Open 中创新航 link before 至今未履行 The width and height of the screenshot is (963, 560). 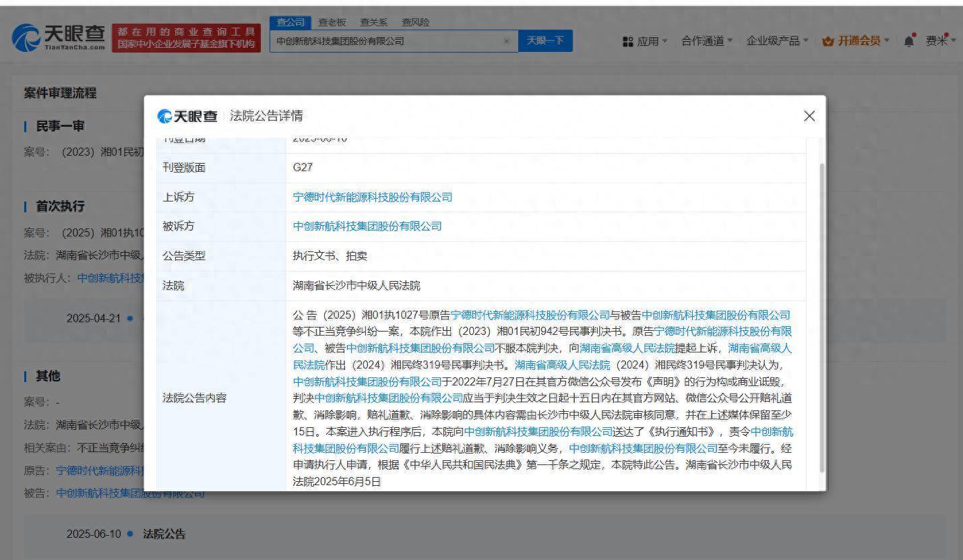(x=644, y=447)
